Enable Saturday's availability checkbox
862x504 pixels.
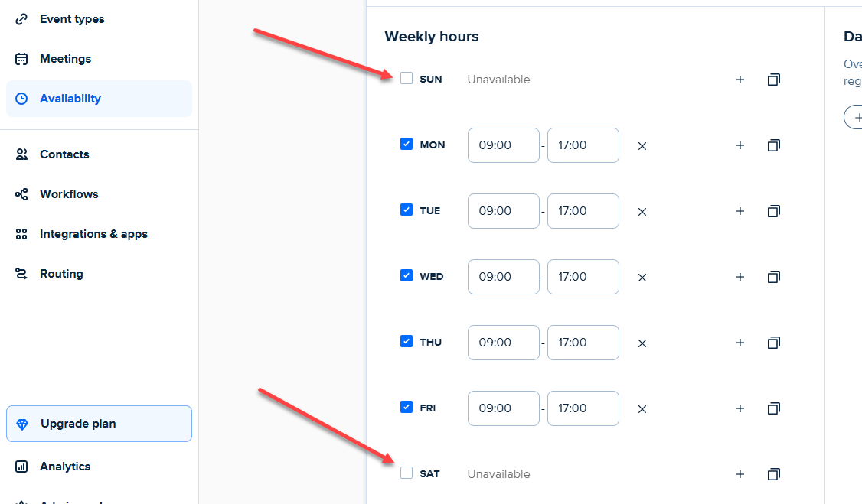tap(406, 473)
